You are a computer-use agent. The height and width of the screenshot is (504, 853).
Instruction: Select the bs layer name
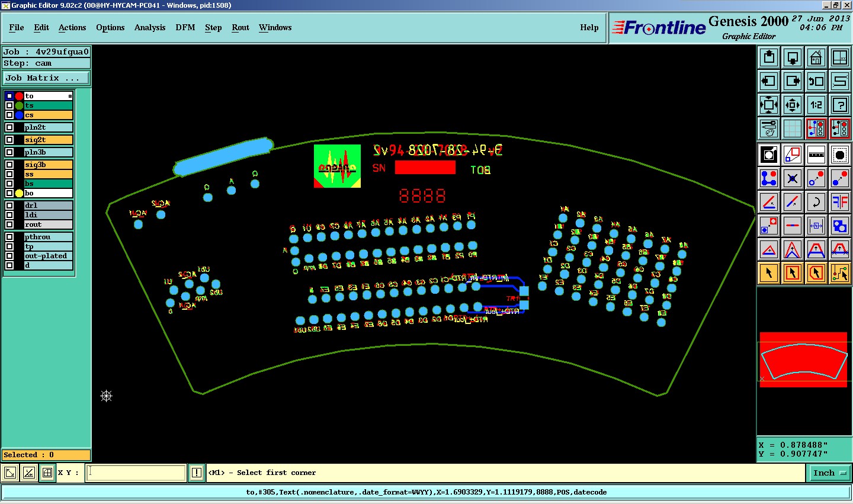48,184
